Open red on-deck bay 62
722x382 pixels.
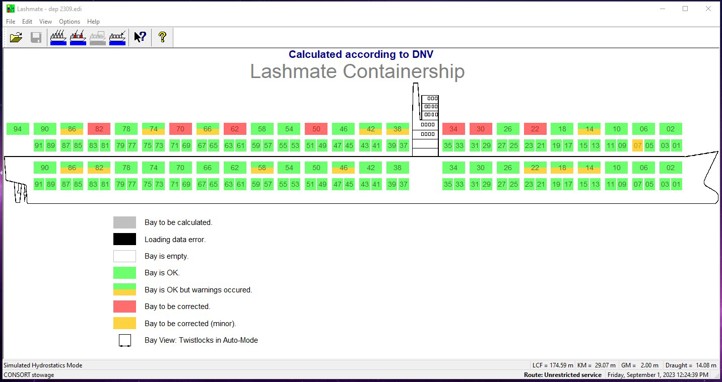235,129
